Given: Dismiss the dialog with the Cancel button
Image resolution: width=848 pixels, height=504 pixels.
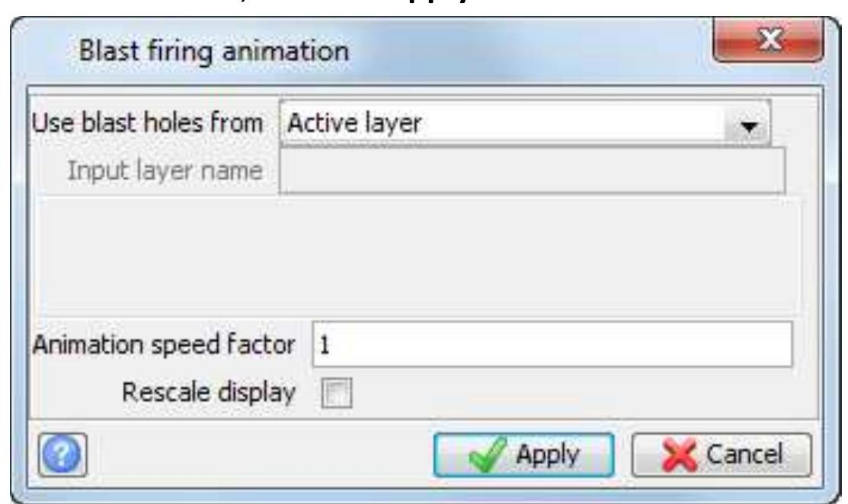Looking at the screenshot, I should (722, 455).
